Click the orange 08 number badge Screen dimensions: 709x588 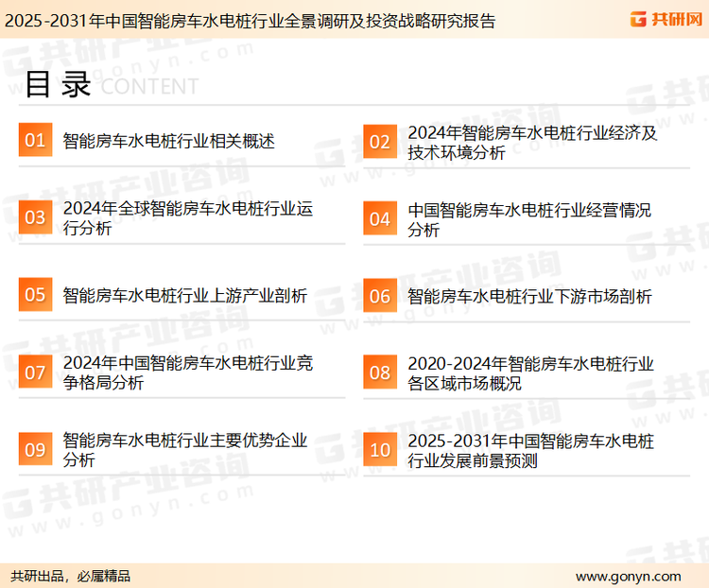click(x=380, y=372)
